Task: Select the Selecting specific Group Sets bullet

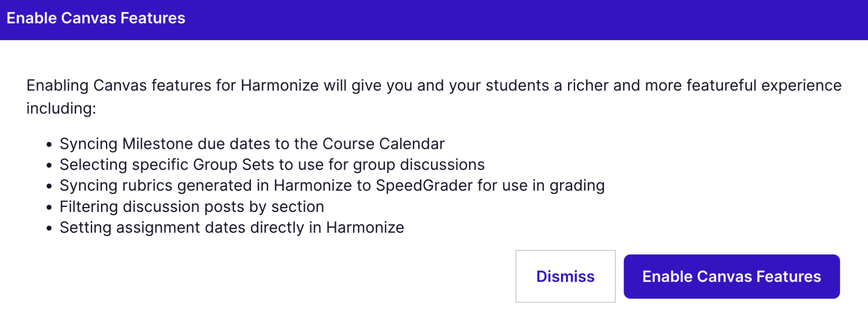Action: click(272, 165)
